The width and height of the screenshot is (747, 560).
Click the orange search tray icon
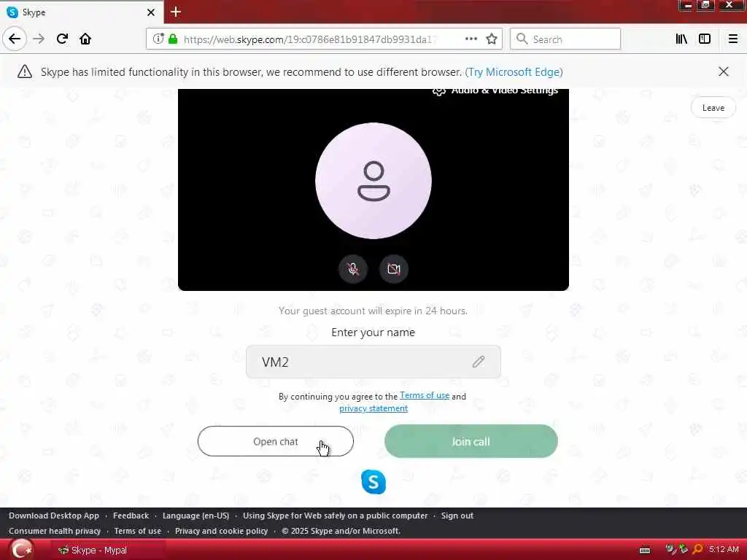(x=697, y=549)
